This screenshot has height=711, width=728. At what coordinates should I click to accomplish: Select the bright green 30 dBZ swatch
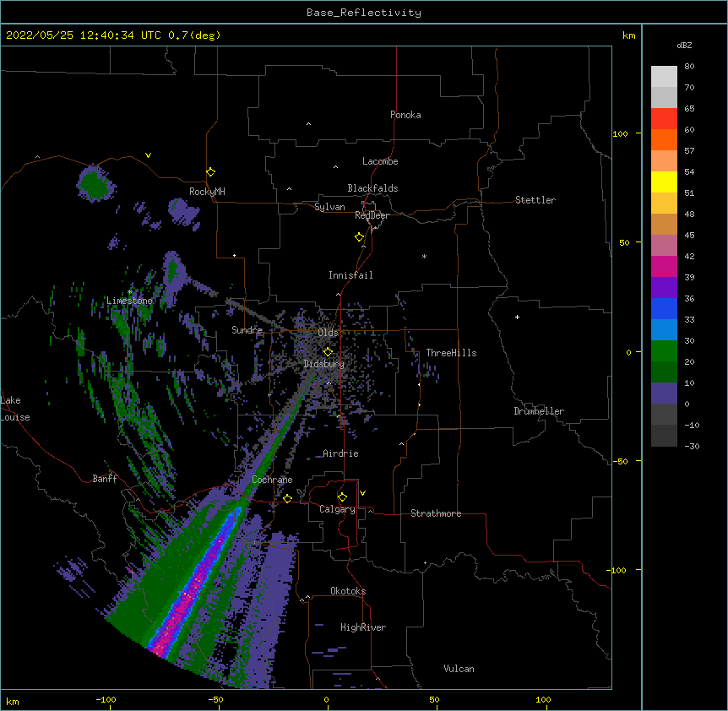[664, 351]
